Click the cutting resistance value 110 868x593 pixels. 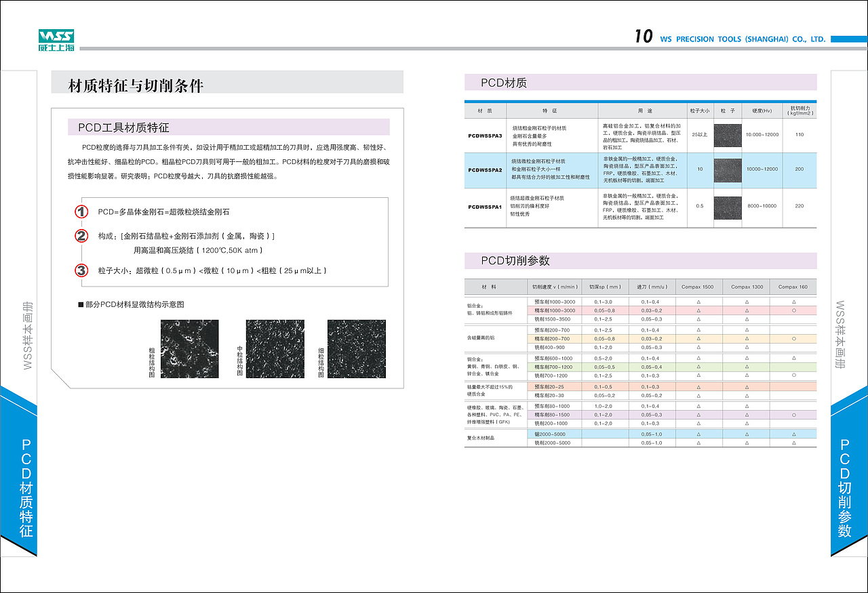click(x=800, y=135)
